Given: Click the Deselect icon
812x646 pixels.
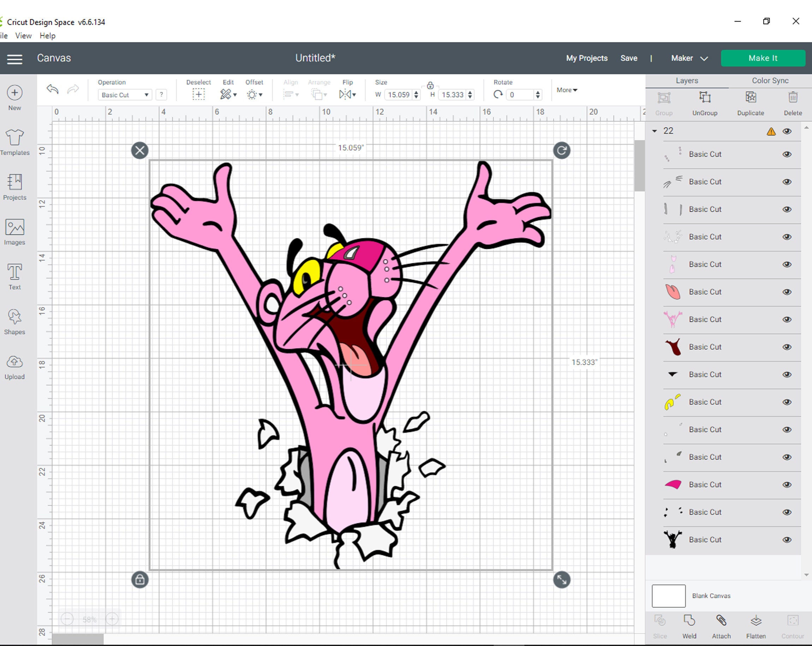Looking at the screenshot, I should click(x=198, y=94).
